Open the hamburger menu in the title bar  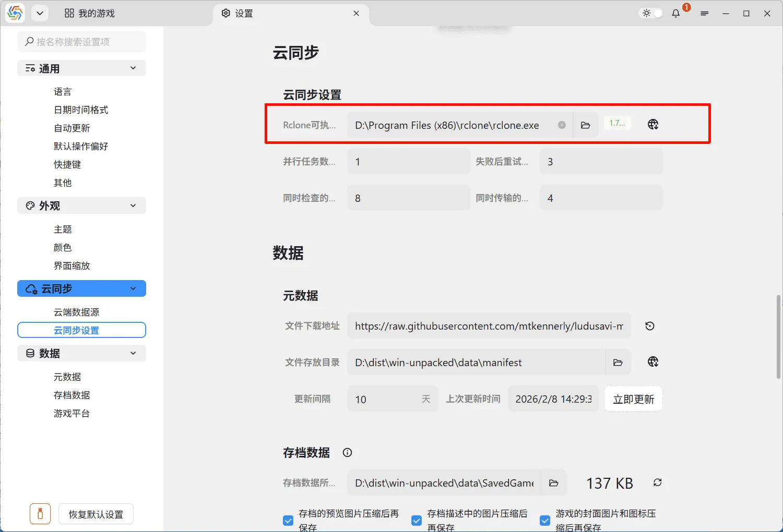(x=704, y=13)
